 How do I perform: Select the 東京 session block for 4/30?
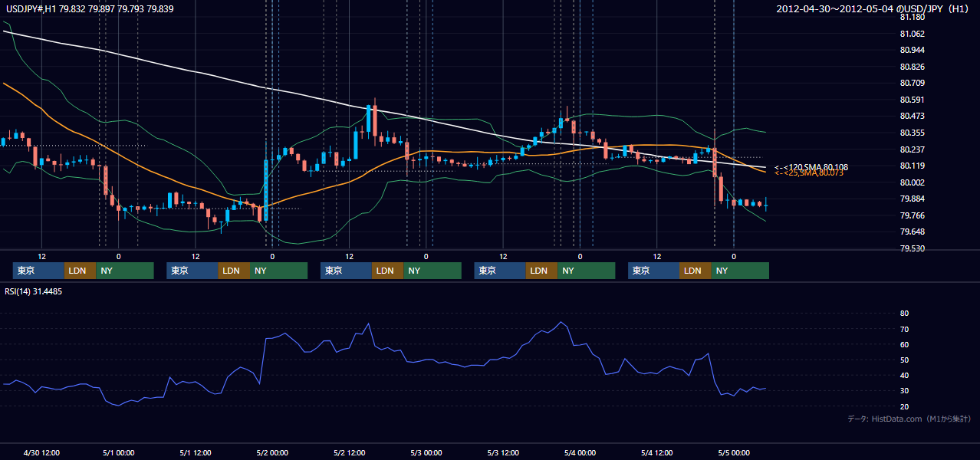(x=38, y=271)
